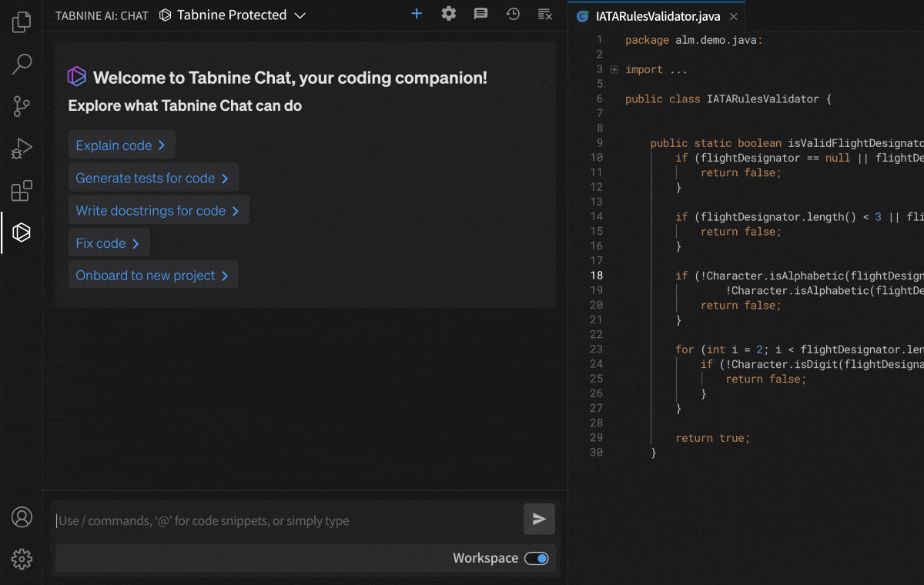Open the Source Control view

click(x=22, y=106)
